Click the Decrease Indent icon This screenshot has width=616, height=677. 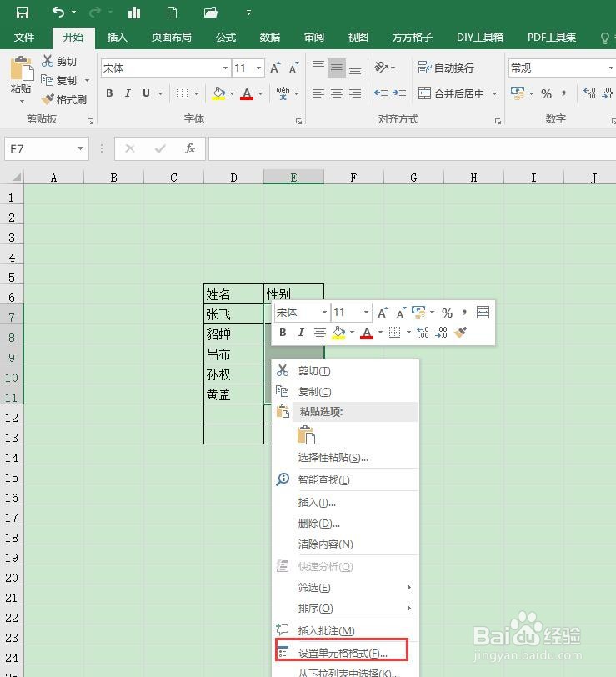381,93
